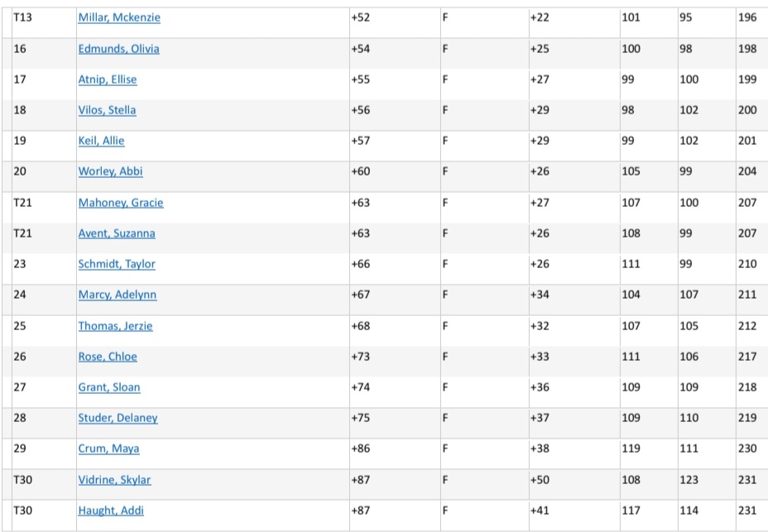
Task: Open Mahoney, Gracie player link
Action: click(121, 203)
